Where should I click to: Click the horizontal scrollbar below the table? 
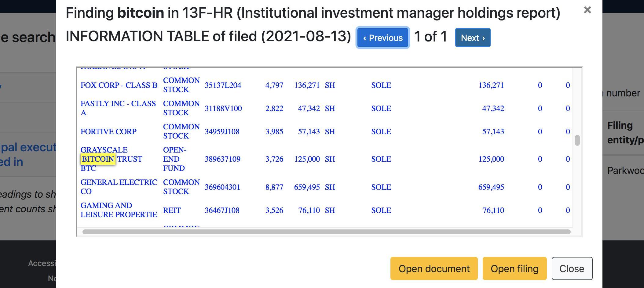click(326, 232)
